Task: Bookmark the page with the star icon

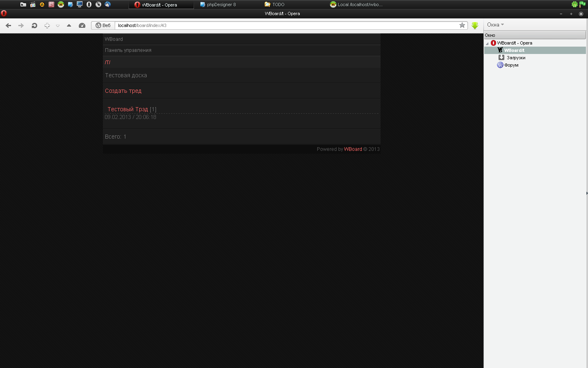Action: click(462, 25)
